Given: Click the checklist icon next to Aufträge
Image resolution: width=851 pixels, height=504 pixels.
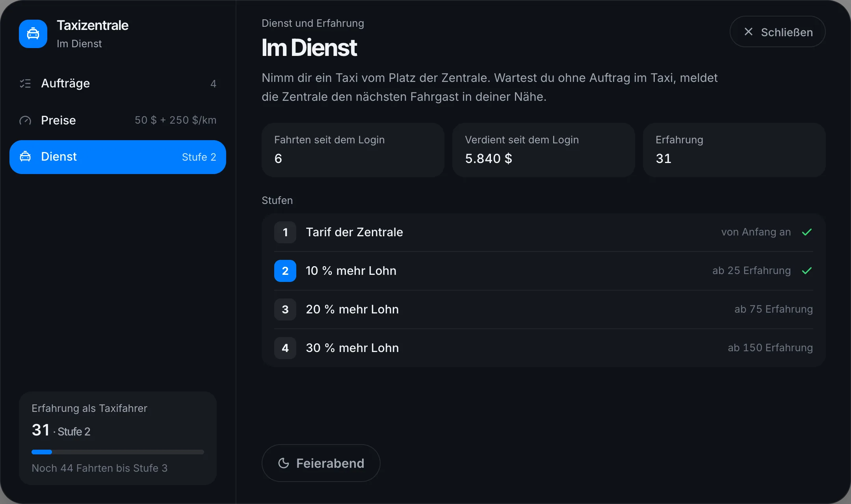Looking at the screenshot, I should [25, 83].
